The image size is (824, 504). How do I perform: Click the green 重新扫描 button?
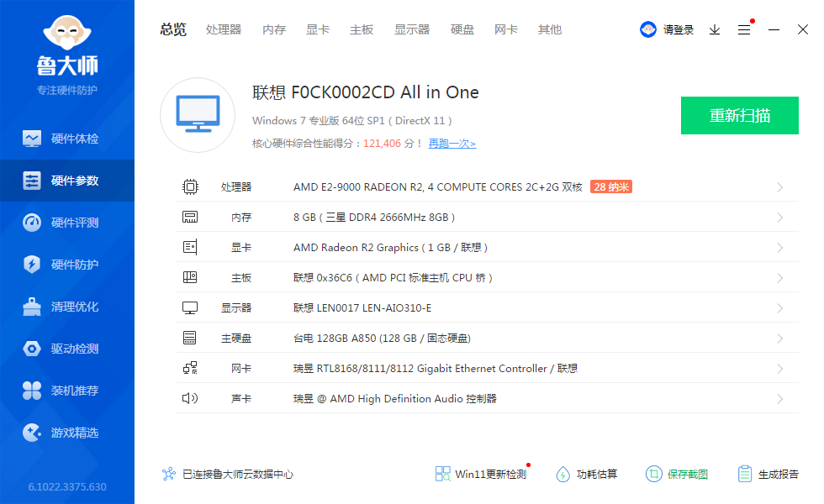click(x=740, y=116)
